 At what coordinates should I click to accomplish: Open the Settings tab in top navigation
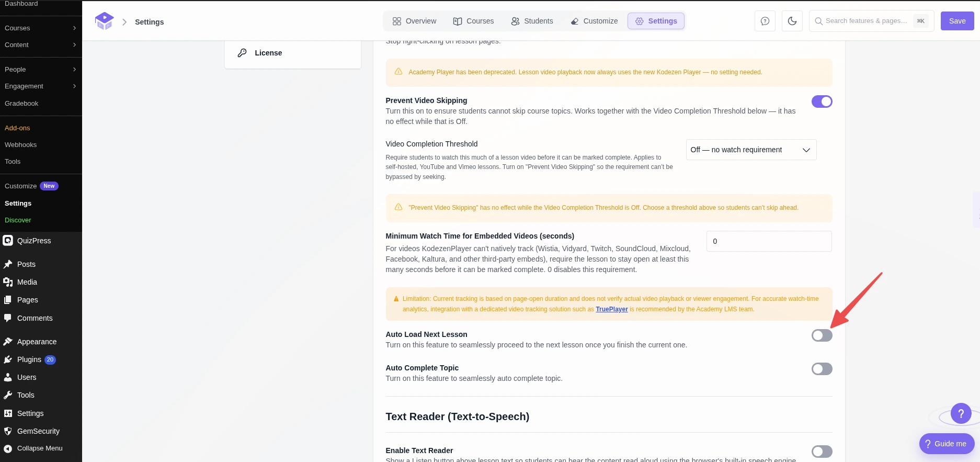656,21
